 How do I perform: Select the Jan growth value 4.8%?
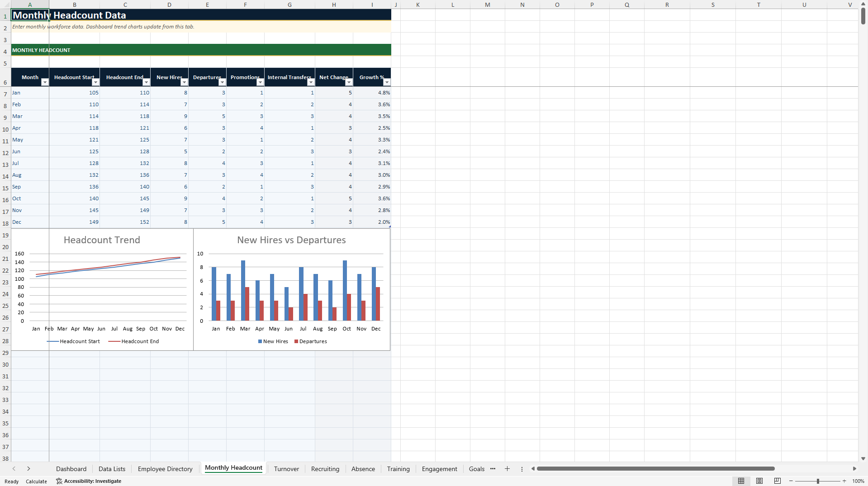pos(372,93)
